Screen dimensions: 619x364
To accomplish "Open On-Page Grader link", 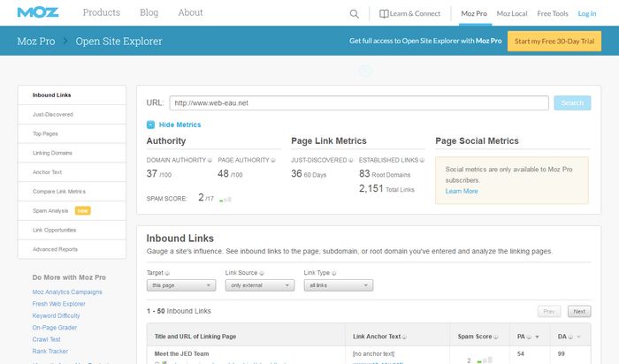I will 55,328.
